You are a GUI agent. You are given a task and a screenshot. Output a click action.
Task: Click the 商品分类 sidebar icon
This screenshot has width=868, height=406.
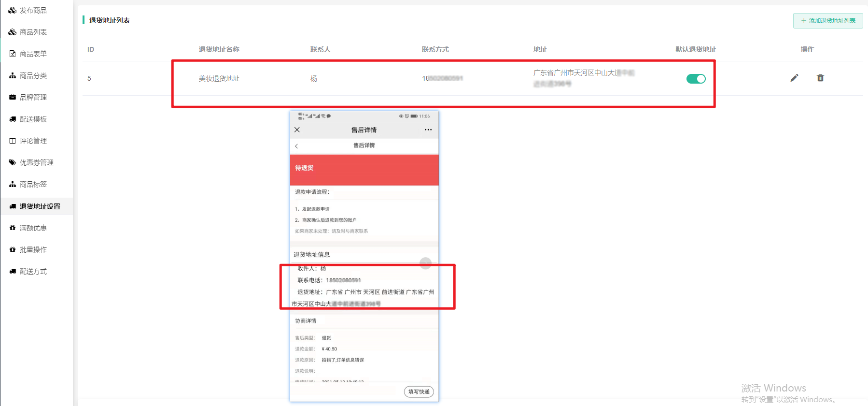[13, 75]
